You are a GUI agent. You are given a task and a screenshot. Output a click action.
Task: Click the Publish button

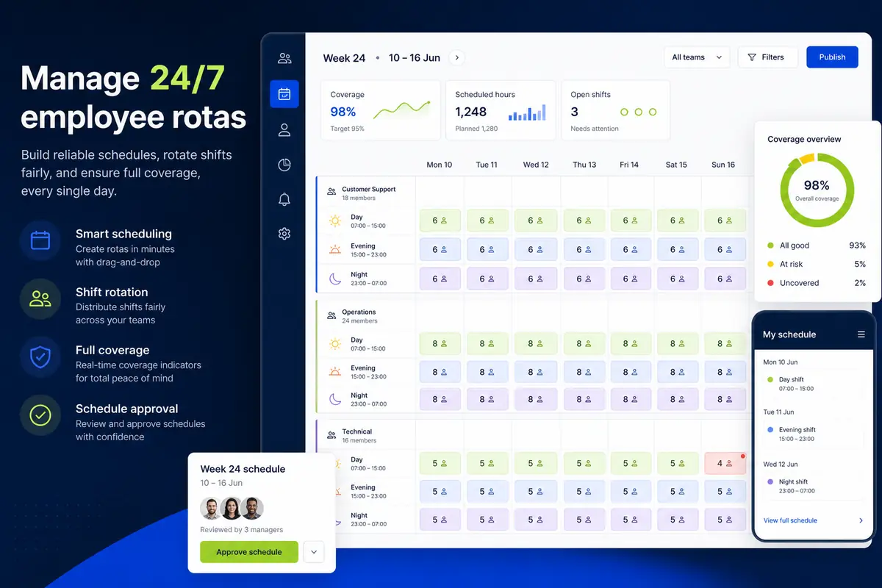832,57
